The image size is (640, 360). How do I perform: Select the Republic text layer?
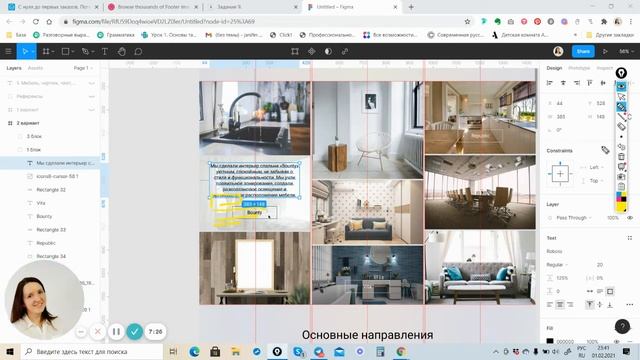point(46,243)
